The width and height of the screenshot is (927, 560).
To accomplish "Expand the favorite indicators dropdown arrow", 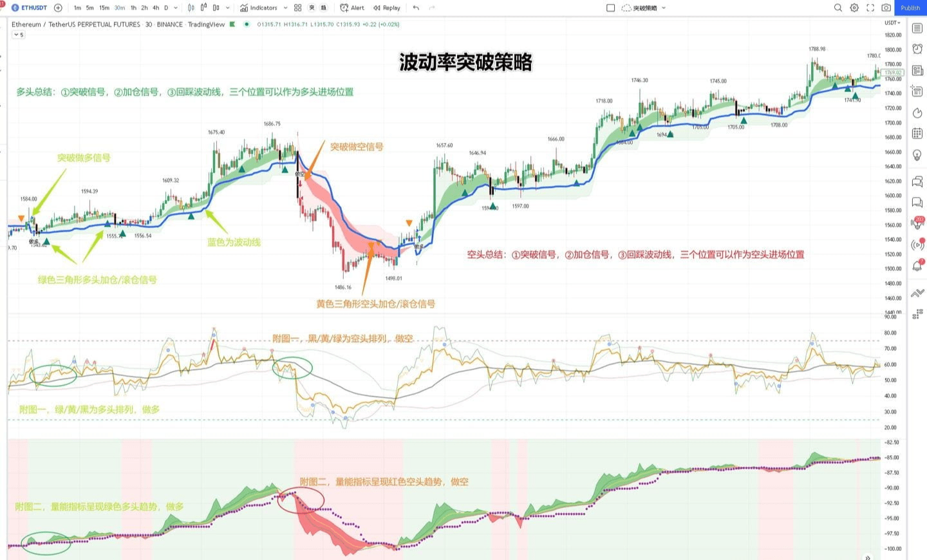I will [285, 8].
